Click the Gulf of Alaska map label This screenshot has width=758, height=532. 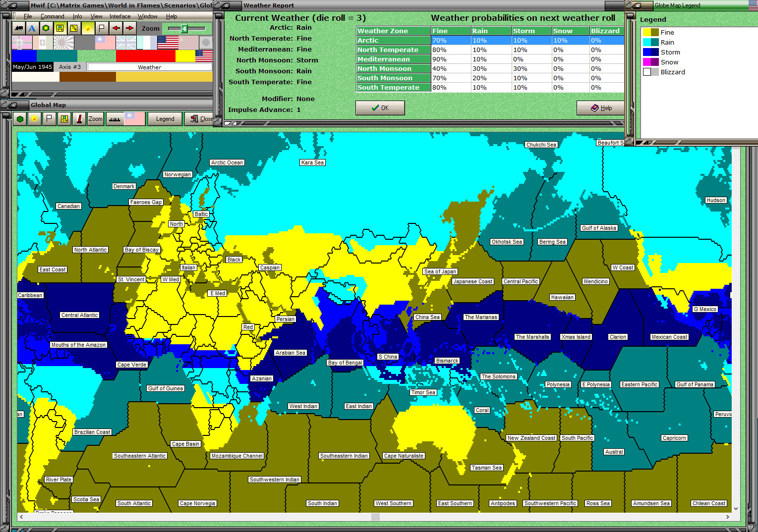tap(599, 228)
